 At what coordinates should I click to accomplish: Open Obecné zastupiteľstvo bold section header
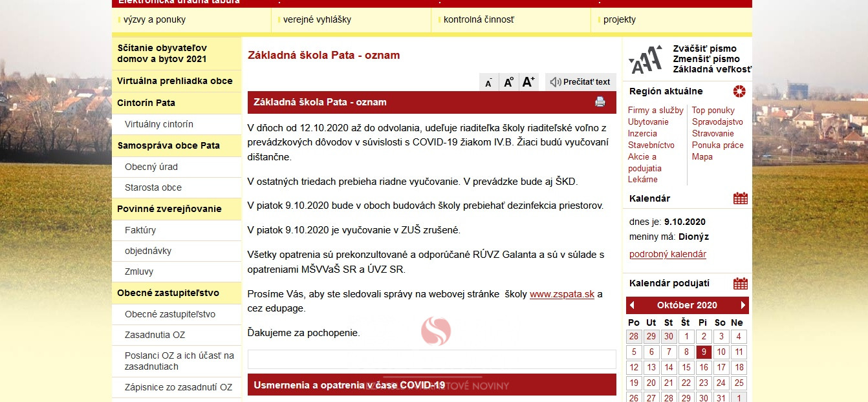point(177,293)
